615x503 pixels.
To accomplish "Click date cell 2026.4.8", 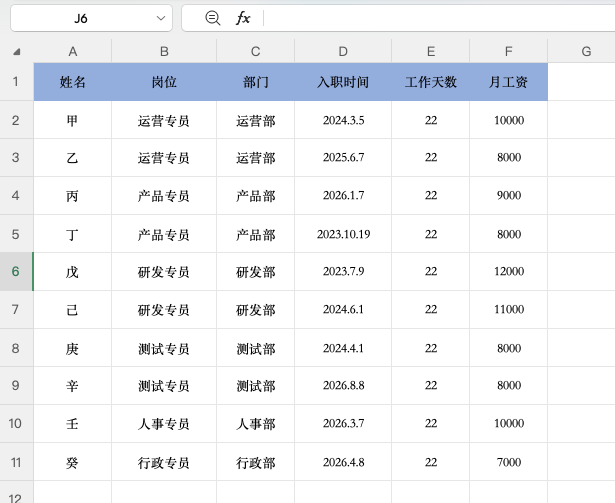I will [343, 462].
